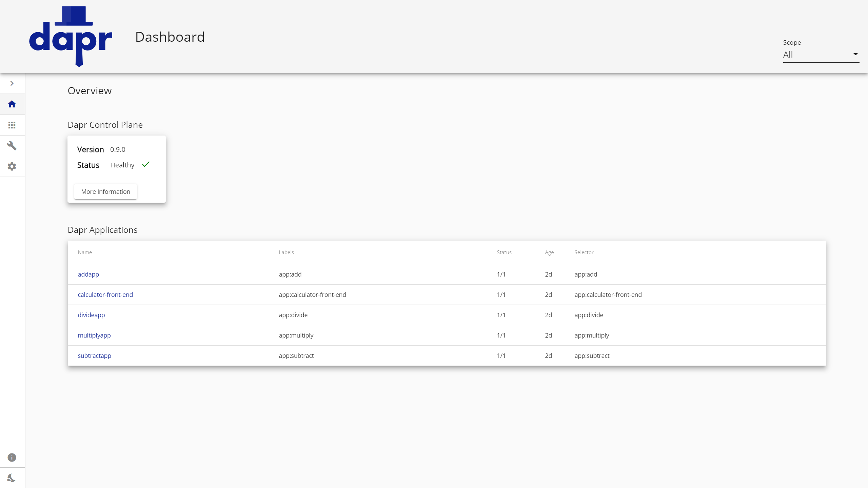Click the Age column header
868x488 pixels.
point(549,252)
